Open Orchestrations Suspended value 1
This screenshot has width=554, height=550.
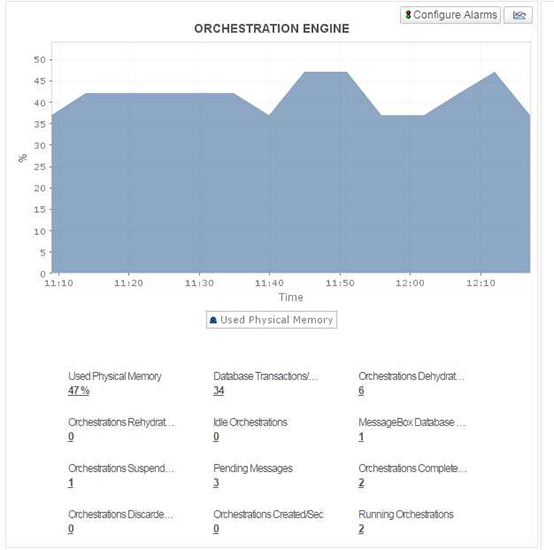click(71, 483)
